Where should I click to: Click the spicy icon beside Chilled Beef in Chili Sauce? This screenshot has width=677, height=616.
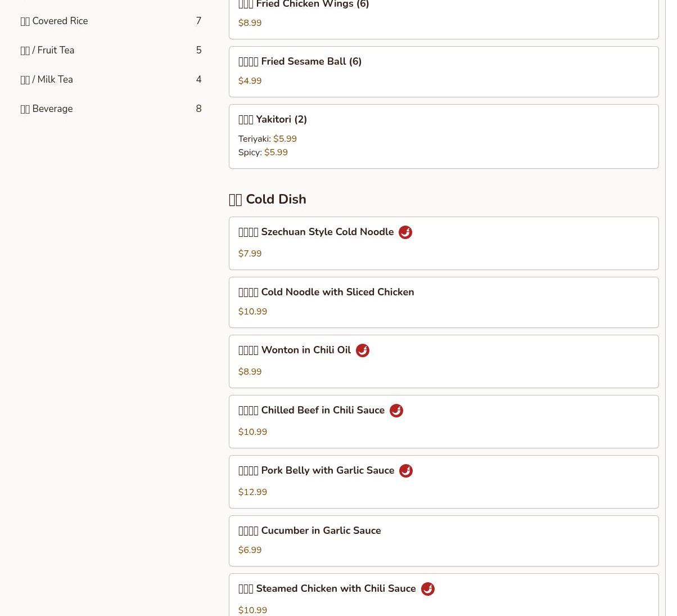tap(396, 411)
